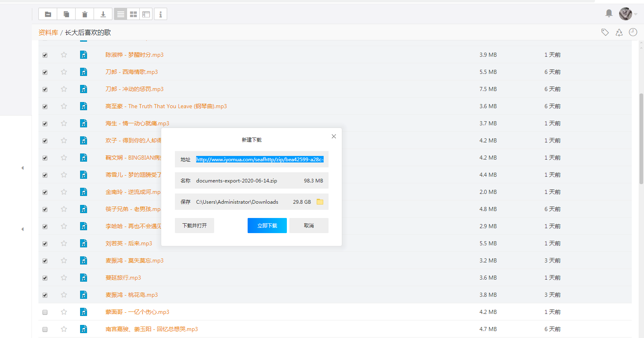Open library history clock icon
The width and height of the screenshot is (644, 338).
click(633, 32)
